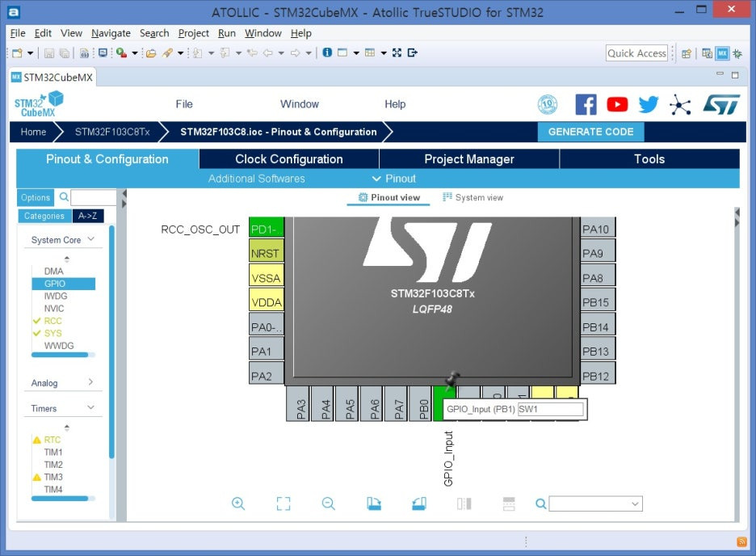This screenshot has height=556, width=756.
Task: Select TIM3 in Timers list
Action: [x=53, y=477]
